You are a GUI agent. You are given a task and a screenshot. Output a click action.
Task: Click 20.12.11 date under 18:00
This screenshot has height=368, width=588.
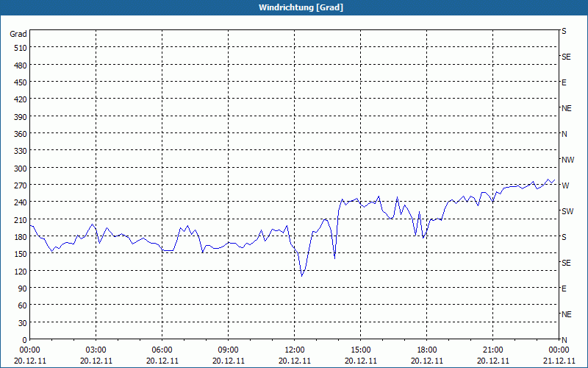pyautogui.click(x=427, y=361)
